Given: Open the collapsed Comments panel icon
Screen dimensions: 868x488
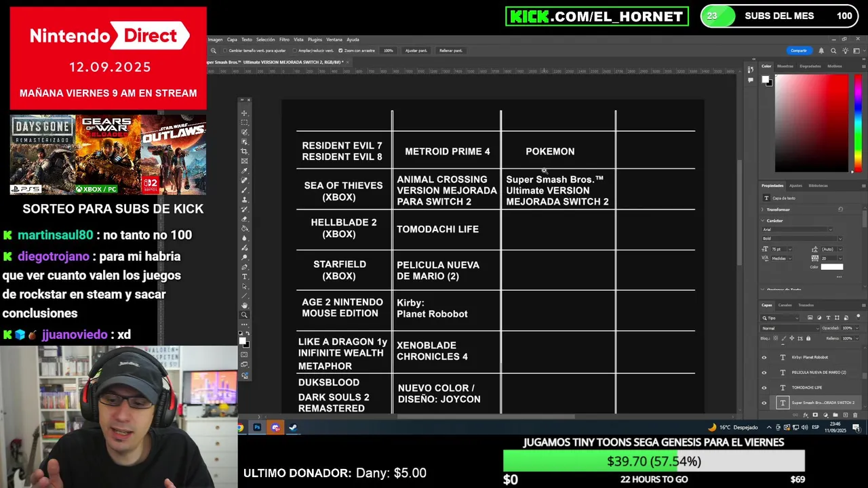Looking at the screenshot, I should [x=751, y=80].
